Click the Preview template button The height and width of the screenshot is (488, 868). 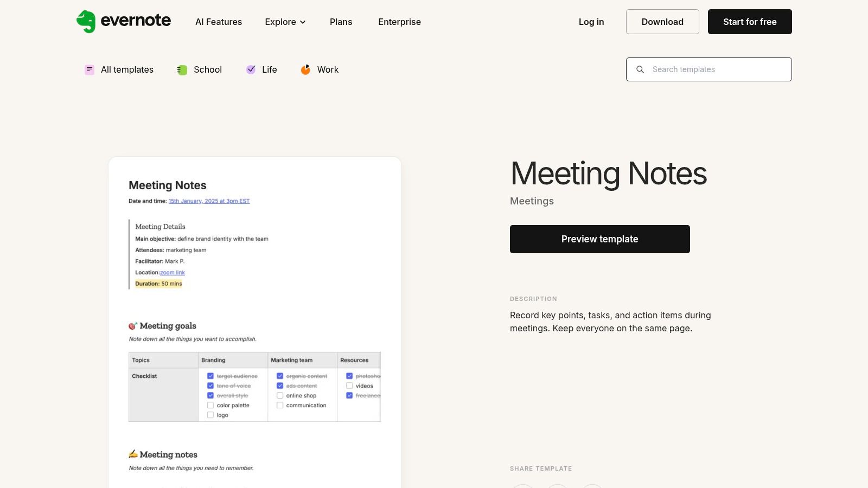(599, 239)
